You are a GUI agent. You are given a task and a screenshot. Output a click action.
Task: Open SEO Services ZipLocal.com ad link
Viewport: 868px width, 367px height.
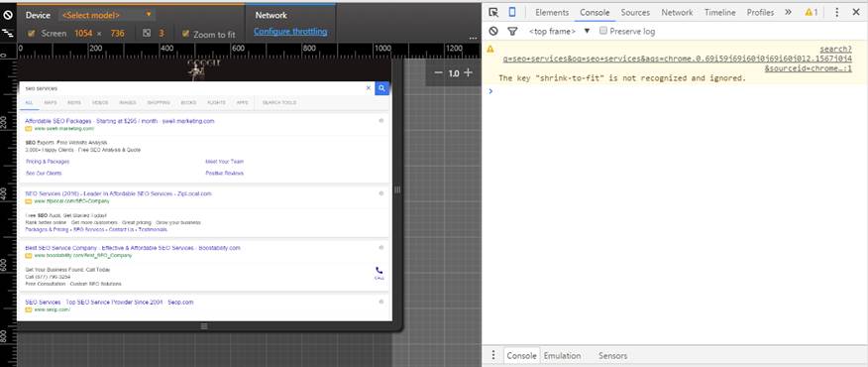[119, 193]
